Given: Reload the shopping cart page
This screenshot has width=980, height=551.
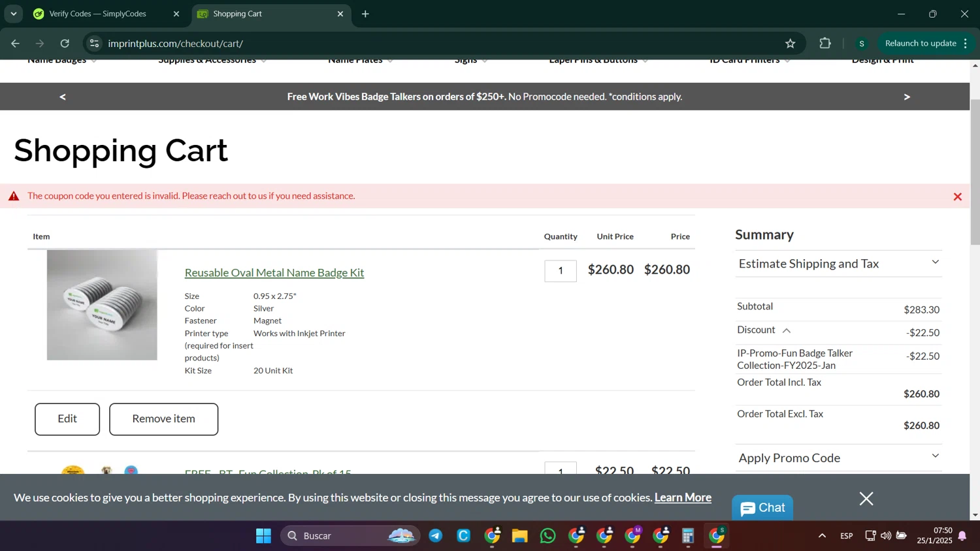Looking at the screenshot, I should pyautogui.click(x=65, y=43).
